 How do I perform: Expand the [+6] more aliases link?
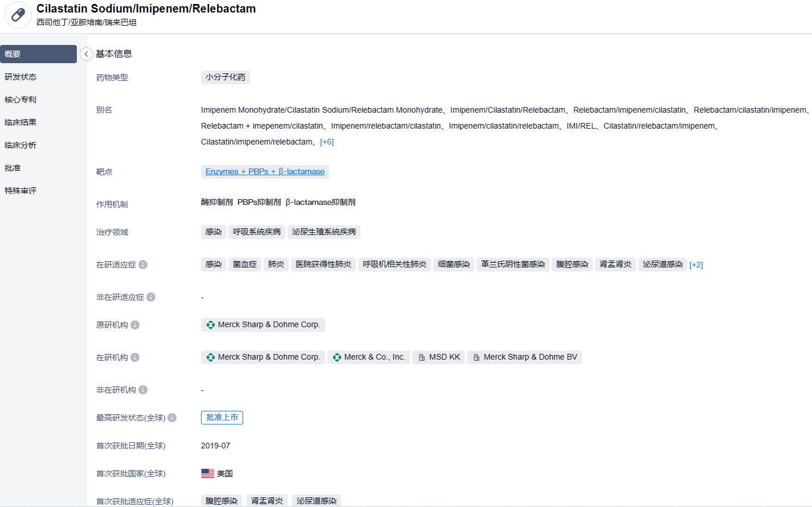point(327,142)
